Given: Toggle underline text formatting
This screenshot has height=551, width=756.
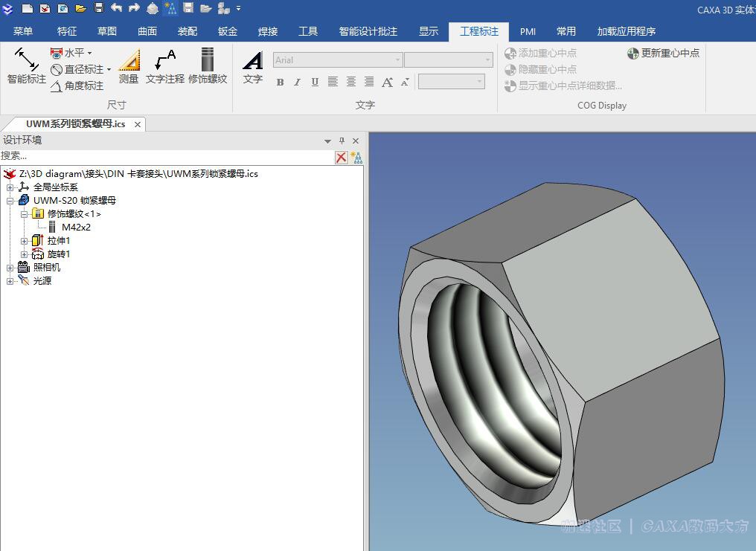Looking at the screenshot, I should (x=315, y=82).
